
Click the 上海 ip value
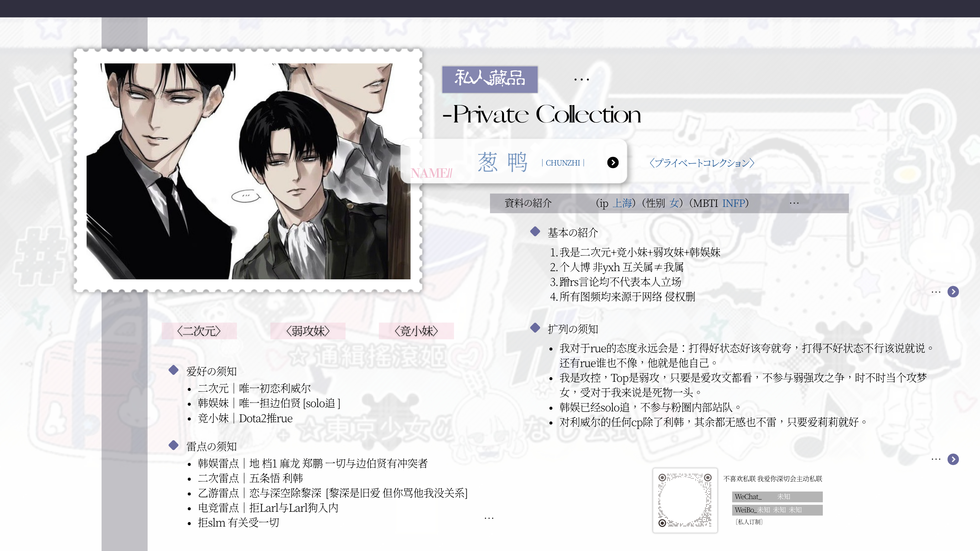point(622,203)
